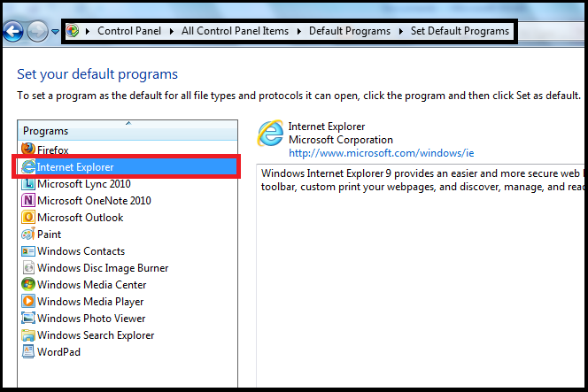This screenshot has width=588, height=392.
Task: Expand the arrow before All Control Panel Items
Action: coord(172,31)
